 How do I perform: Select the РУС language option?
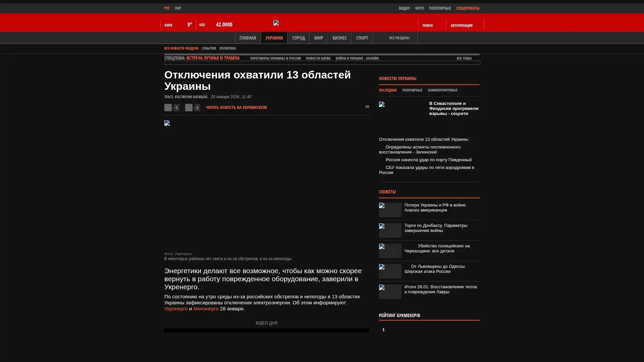tap(167, 8)
